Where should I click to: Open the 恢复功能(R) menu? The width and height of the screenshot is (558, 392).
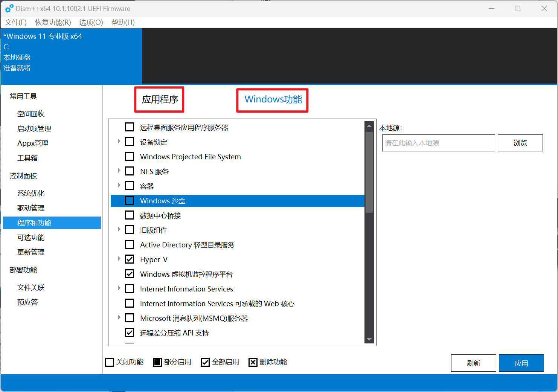(53, 23)
